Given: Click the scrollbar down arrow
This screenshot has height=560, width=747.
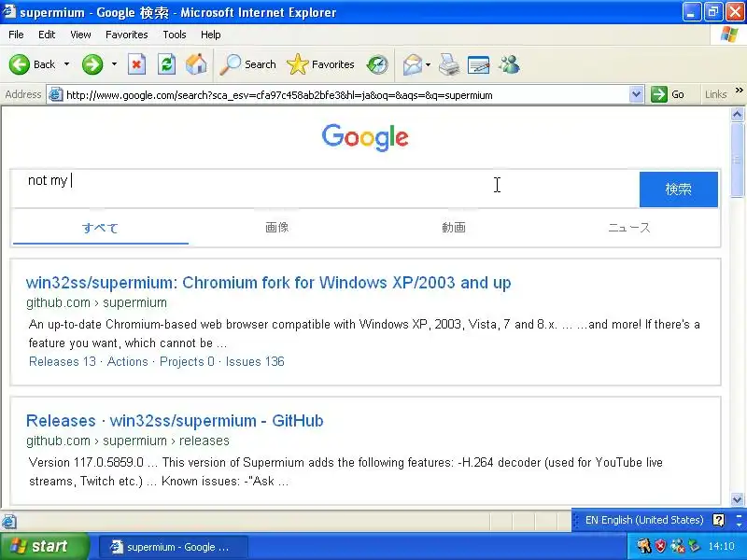Looking at the screenshot, I should click(x=737, y=499).
